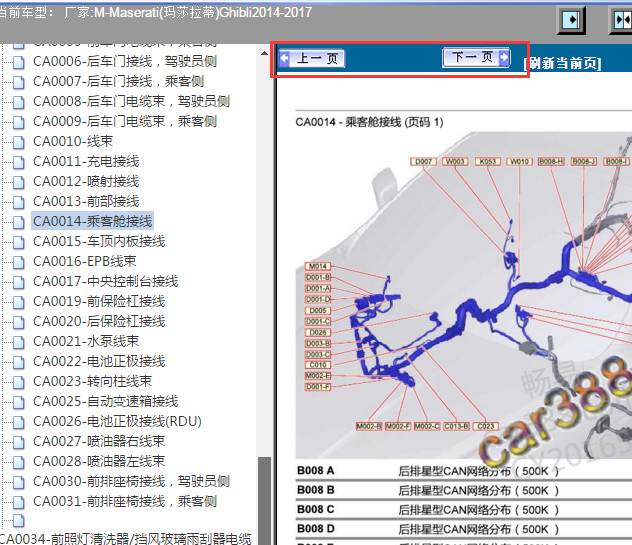Click the split-arrows panel icon at top right
Viewport: 632px width, 545px height.
pyautogui.click(x=621, y=20)
